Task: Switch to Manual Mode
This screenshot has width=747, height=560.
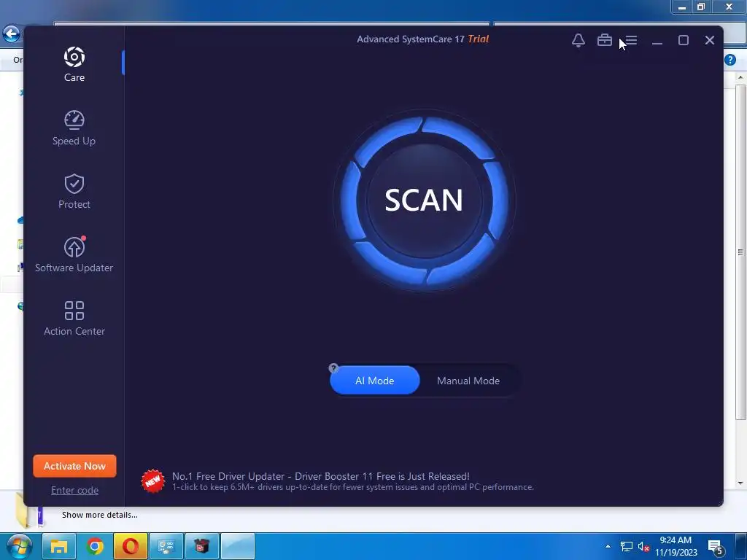Action: (x=468, y=381)
